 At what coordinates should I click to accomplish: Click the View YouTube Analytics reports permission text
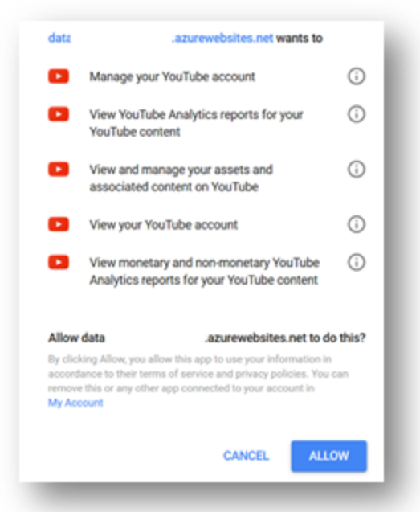click(x=196, y=123)
